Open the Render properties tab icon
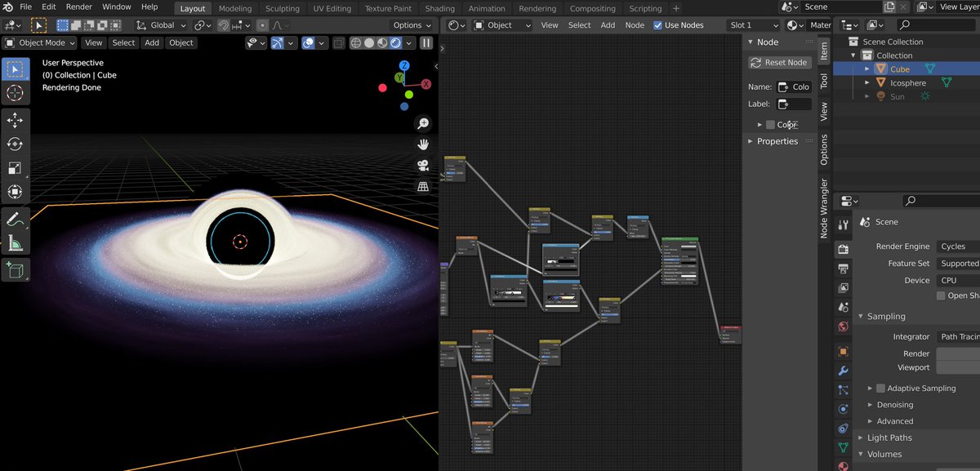The width and height of the screenshot is (980, 471). (844, 249)
